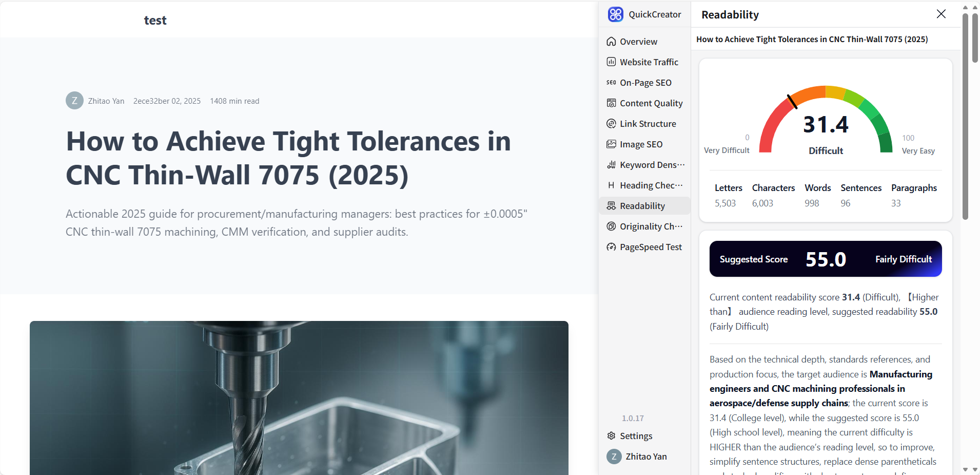
Task: Open the PageSpeed Test gauge icon
Action: point(611,247)
